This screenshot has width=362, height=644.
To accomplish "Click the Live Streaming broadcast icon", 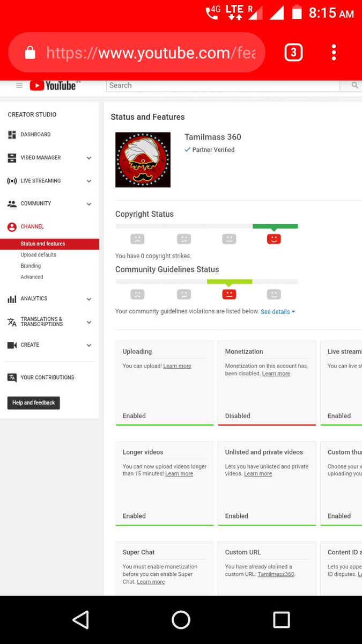I will 12,181.
